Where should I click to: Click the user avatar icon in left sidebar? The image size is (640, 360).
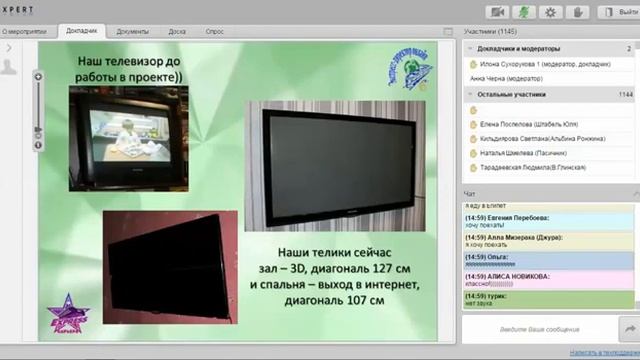[8, 67]
